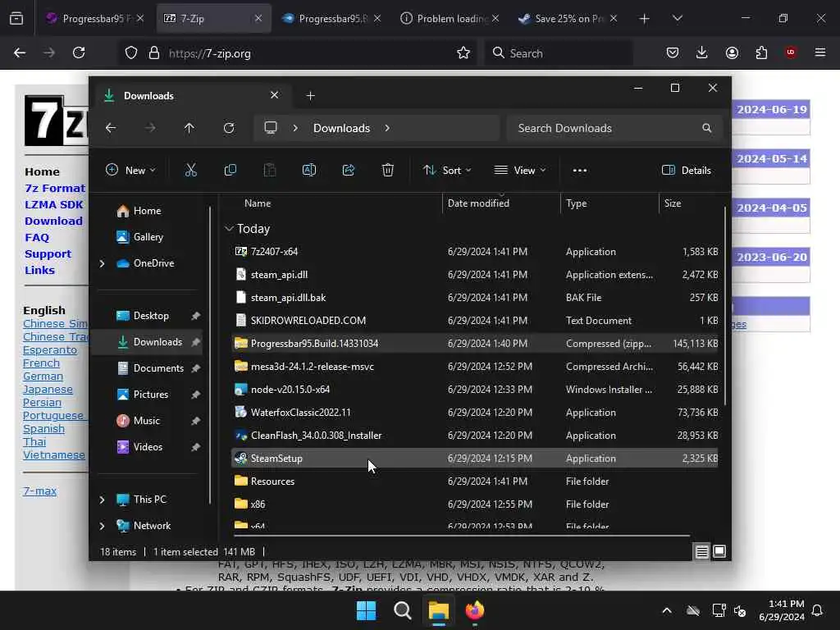Open Firefox account profile icon
840x630 pixels.
pyautogui.click(x=732, y=52)
